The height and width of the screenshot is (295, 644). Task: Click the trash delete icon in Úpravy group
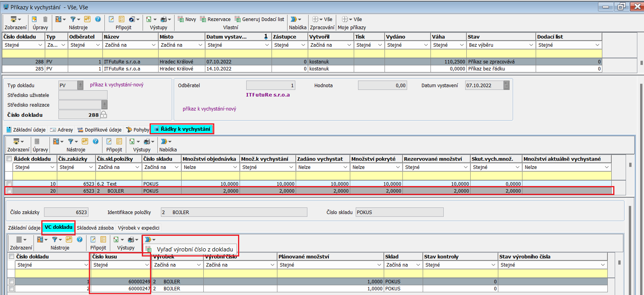coord(45,19)
